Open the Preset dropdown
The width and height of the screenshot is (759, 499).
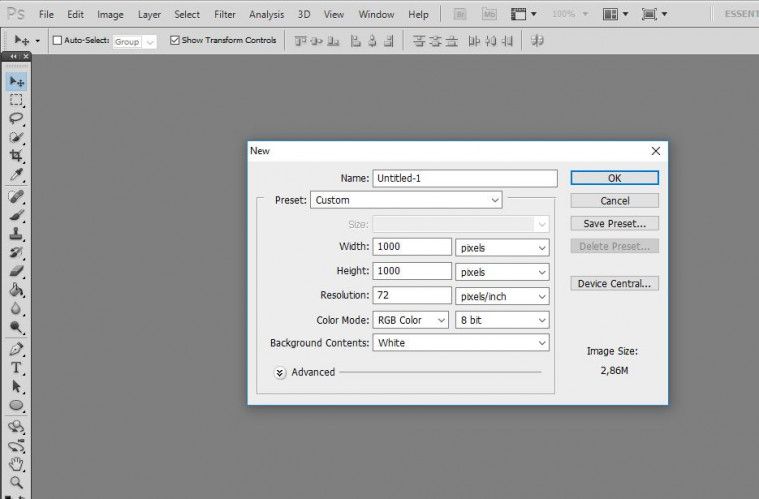(x=406, y=200)
